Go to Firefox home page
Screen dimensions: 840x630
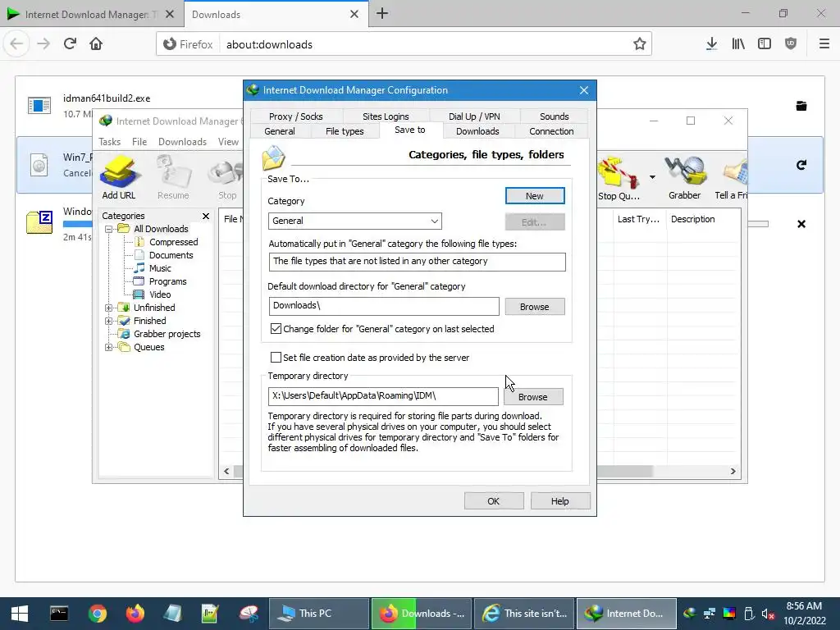coord(96,44)
